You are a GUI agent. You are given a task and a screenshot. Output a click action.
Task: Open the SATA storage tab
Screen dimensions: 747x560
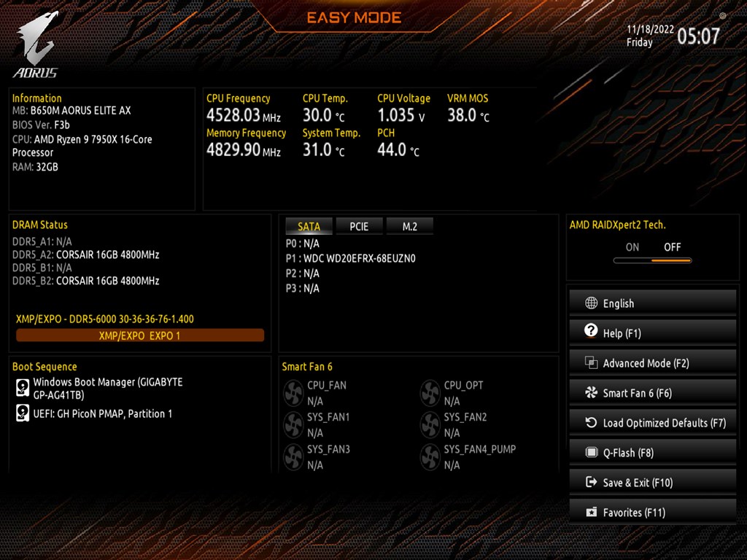309,226
